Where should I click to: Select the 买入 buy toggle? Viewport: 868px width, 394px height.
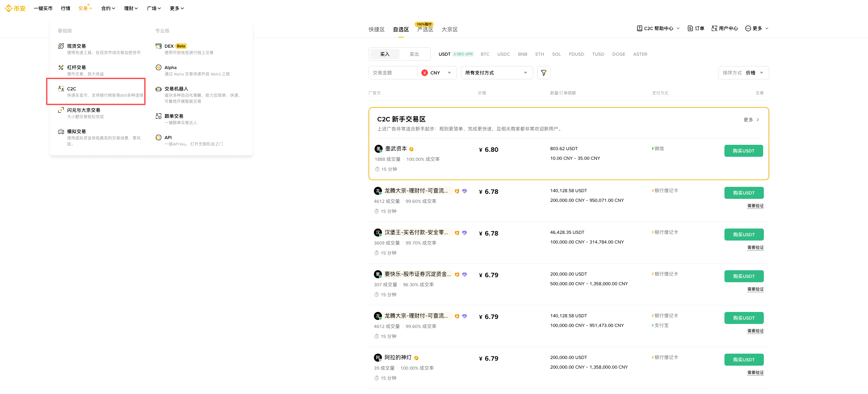(385, 54)
